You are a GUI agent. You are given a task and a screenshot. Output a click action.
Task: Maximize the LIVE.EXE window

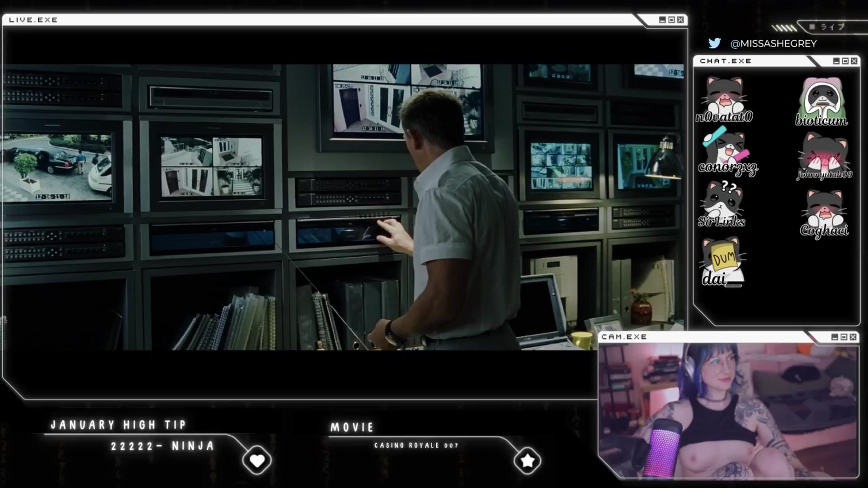pos(671,20)
